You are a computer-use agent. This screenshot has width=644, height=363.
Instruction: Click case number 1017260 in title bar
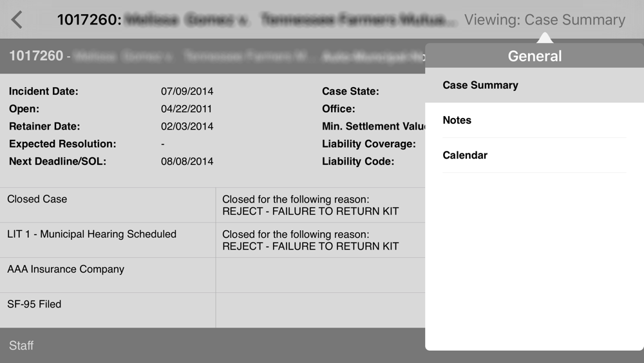(89, 20)
